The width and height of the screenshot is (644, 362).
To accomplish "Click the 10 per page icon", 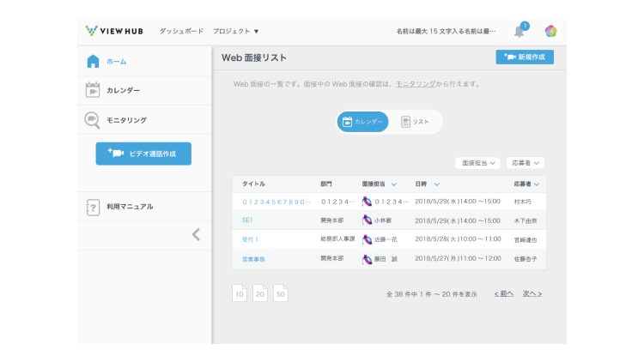I will point(240,293).
